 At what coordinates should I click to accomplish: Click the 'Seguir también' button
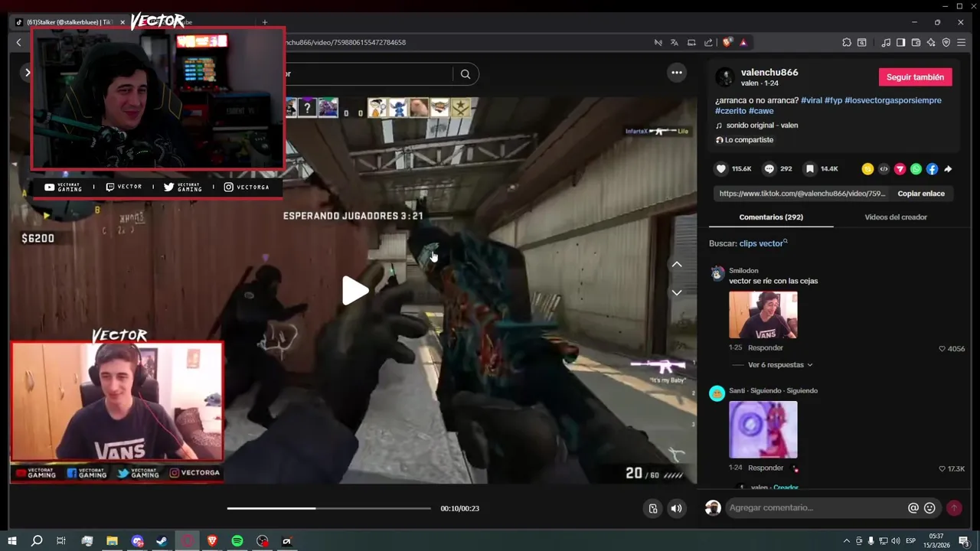coord(916,77)
